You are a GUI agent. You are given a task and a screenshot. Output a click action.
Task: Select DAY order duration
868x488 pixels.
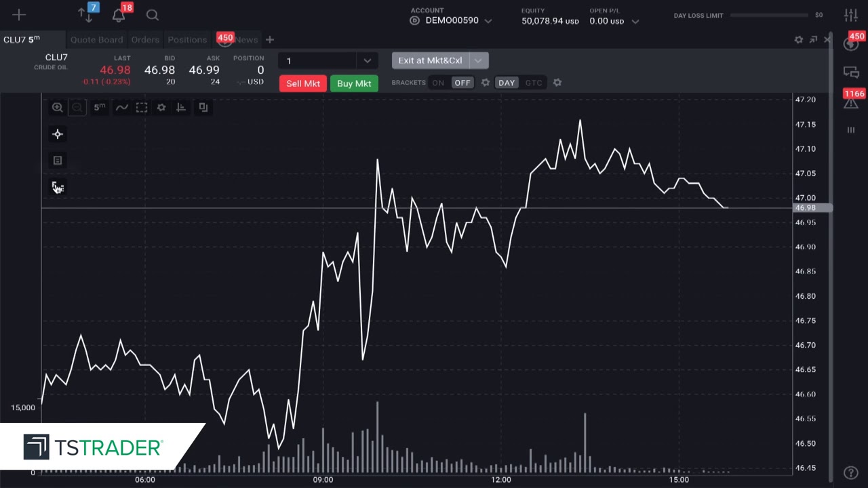[507, 83]
